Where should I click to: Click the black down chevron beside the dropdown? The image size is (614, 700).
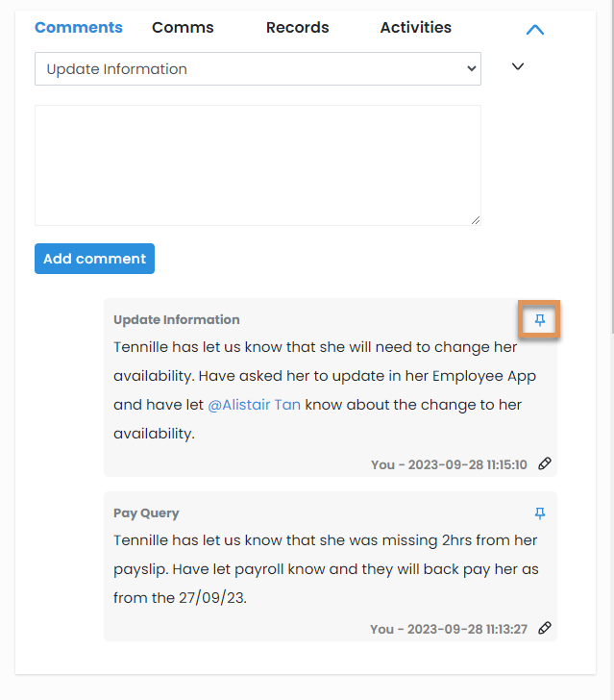pos(518,67)
